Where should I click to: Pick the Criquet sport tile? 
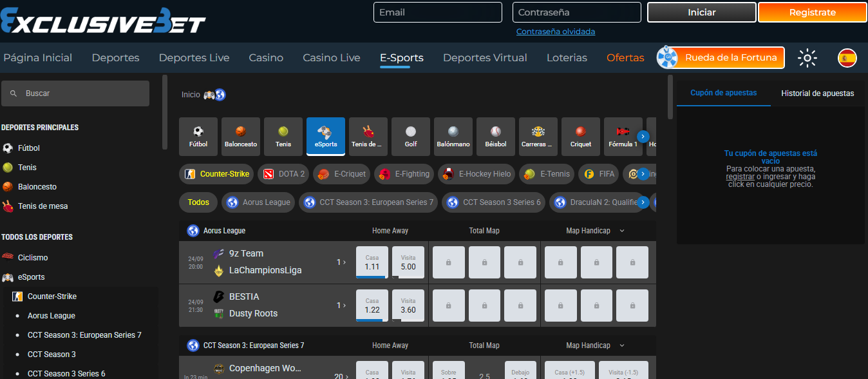[x=581, y=136]
